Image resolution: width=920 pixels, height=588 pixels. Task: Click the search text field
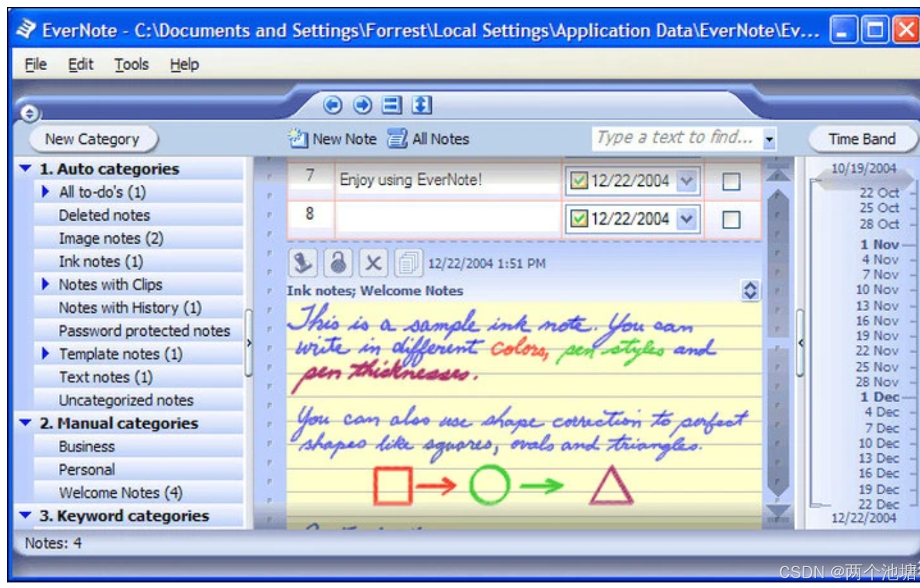click(676, 138)
